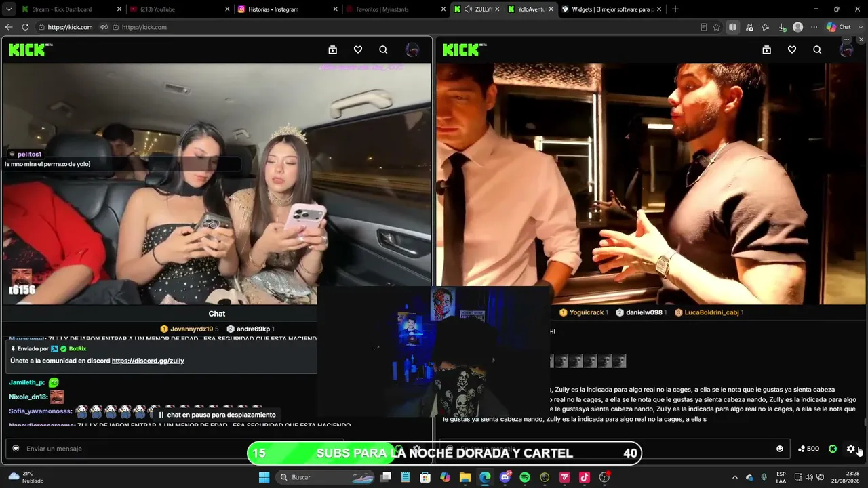Click username Yoguicrack in right leaderboard
Screen dimensions: 868x488
(x=587, y=312)
